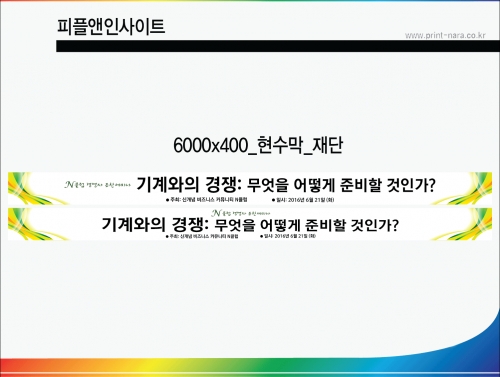Image resolution: width=500 pixels, height=377 pixels.
Task: Click the lower banner's 주최 organizer line
Action: click(202, 236)
